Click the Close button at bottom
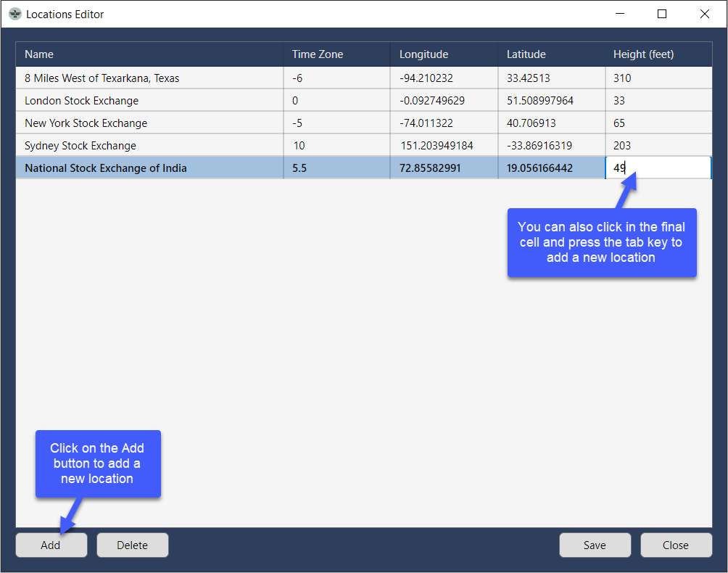This screenshot has width=728, height=573. coord(676,545)
